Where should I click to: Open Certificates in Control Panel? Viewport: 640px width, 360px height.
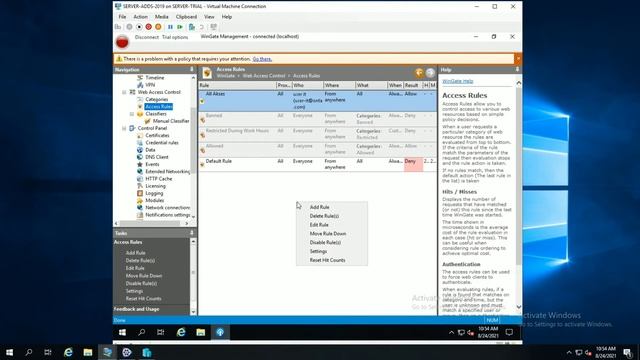(157, 135)
